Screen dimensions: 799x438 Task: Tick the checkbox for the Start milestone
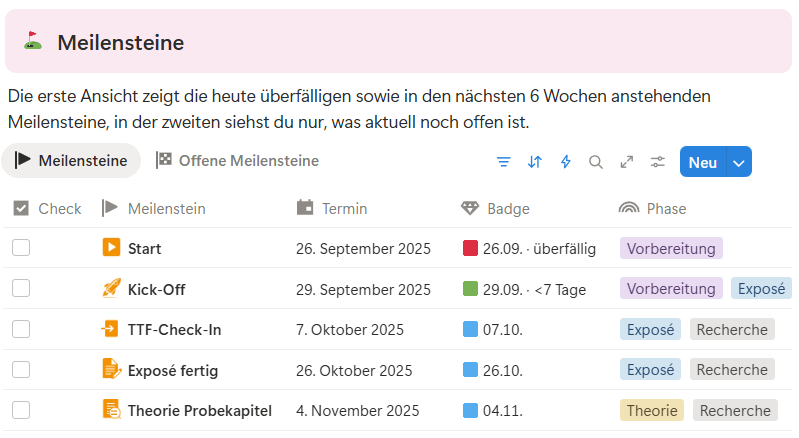pyautogui.click(x=21, y=248)
